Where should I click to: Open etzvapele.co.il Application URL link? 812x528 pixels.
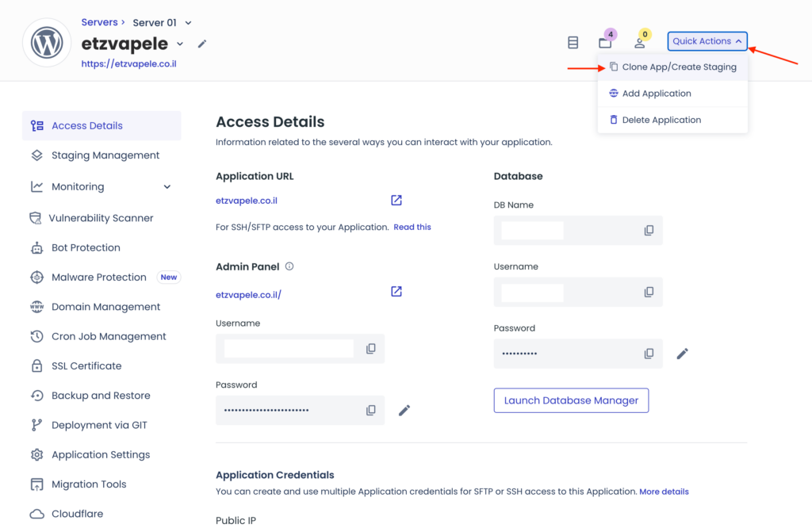click(x=247, y=201)
